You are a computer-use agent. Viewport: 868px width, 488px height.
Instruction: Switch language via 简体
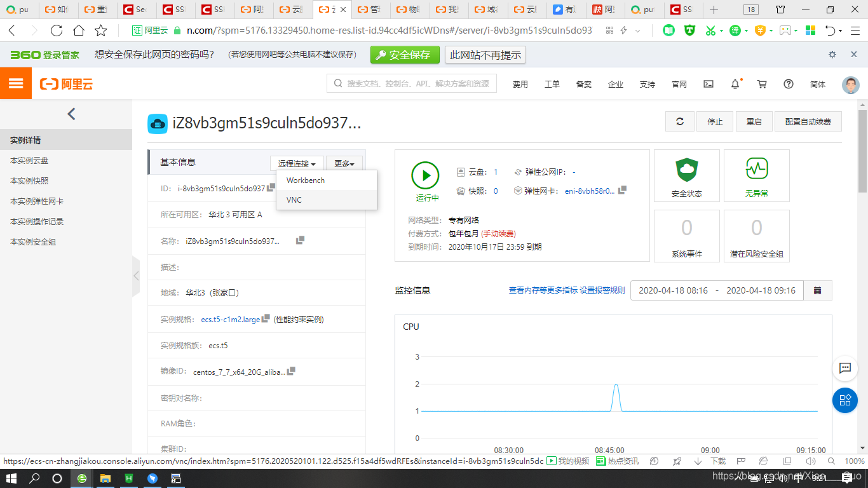point(818,84)
